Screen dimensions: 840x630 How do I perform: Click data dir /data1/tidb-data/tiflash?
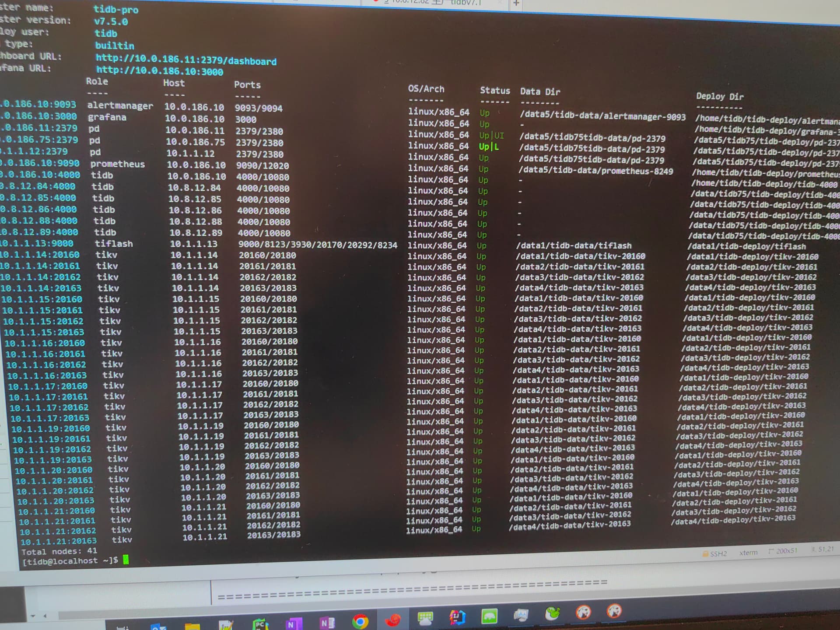(x=574, y=245)
